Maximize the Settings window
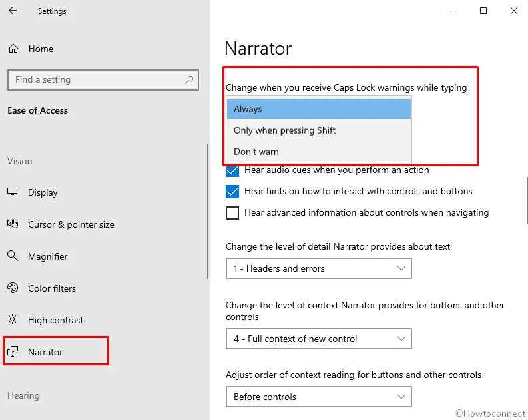This screenshot has width=528, height=420. (x=483, y=11)
